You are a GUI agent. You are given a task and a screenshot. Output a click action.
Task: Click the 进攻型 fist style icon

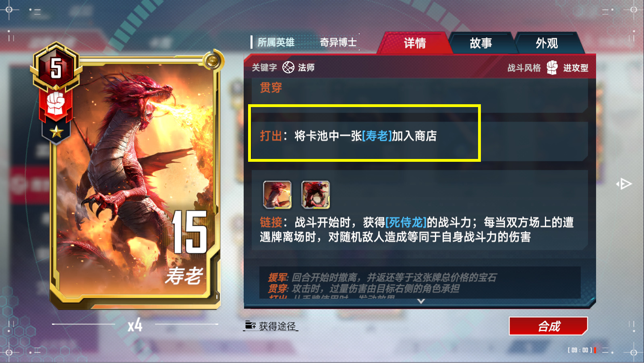point(552,68)
